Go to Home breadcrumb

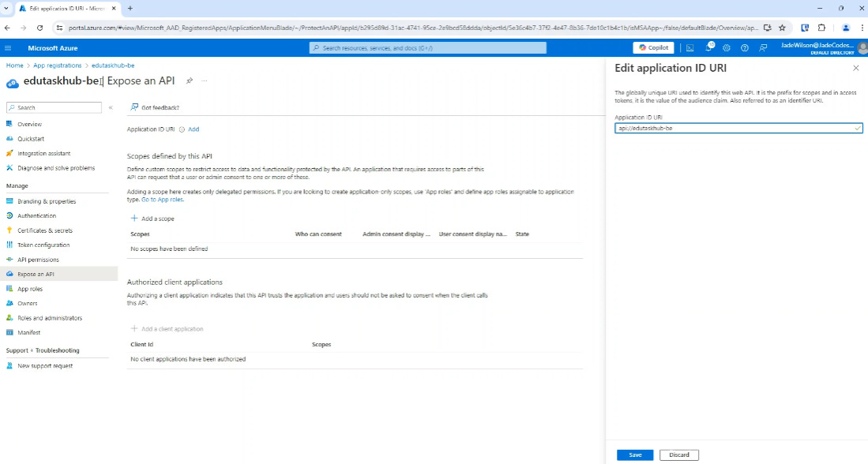[15, 65]
